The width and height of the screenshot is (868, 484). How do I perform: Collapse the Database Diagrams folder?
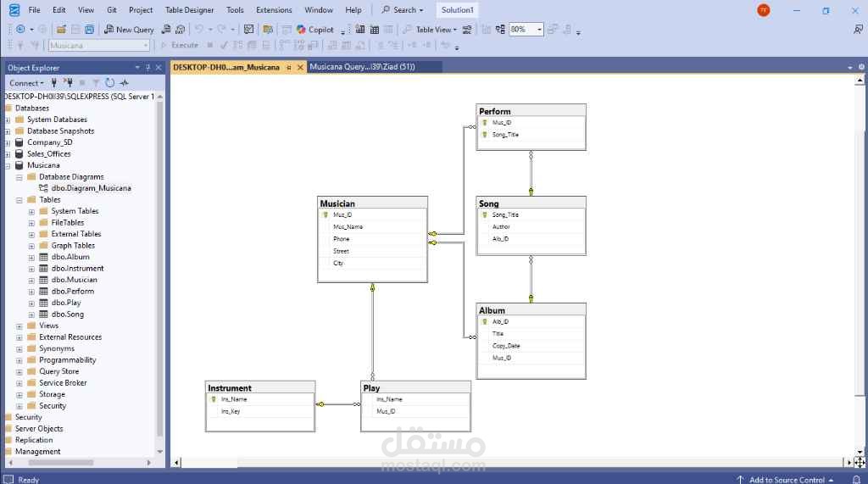pos(19,177)
